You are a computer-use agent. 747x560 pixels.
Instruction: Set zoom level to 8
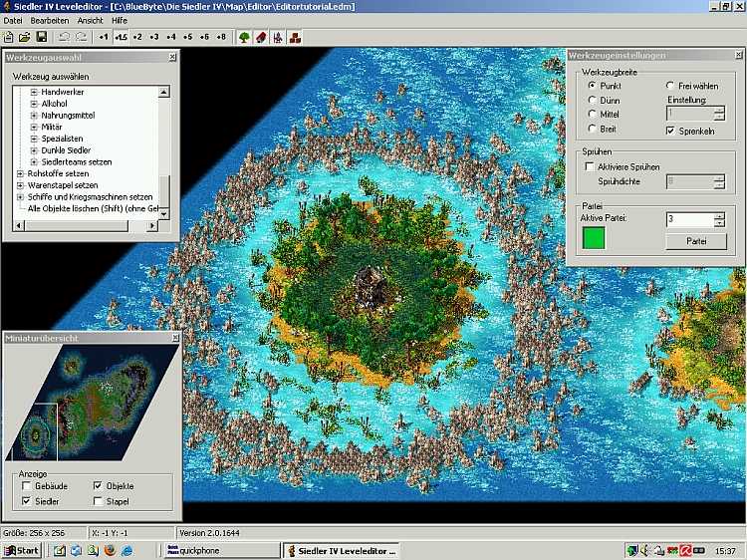coord(221,37)
